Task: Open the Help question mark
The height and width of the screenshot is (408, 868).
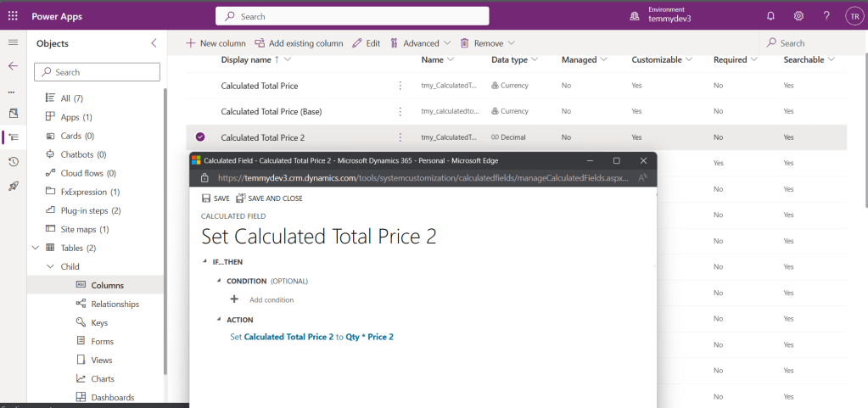Action: tap(826, 16)
